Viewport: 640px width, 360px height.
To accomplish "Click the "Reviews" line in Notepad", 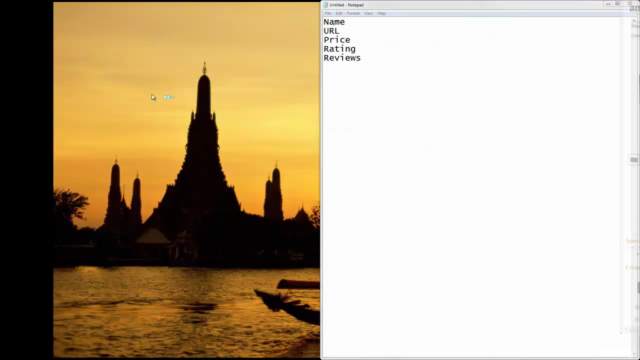I will click(x=342, y=58).
